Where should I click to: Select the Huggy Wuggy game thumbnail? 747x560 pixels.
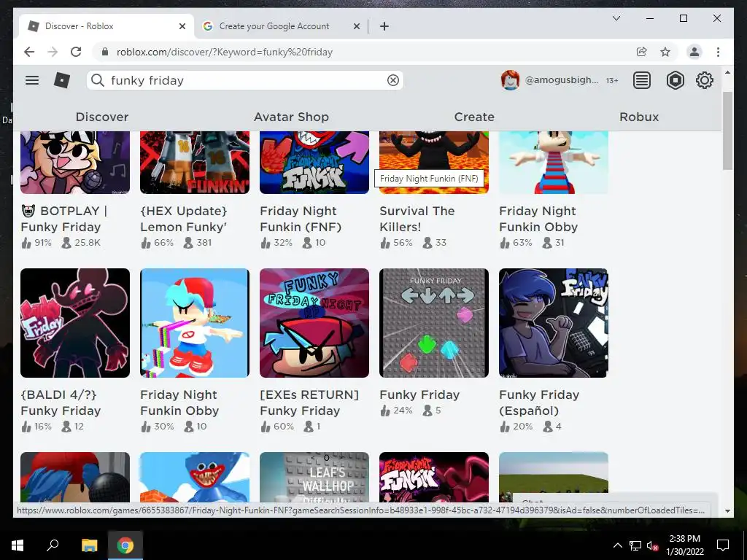(194, 477)
